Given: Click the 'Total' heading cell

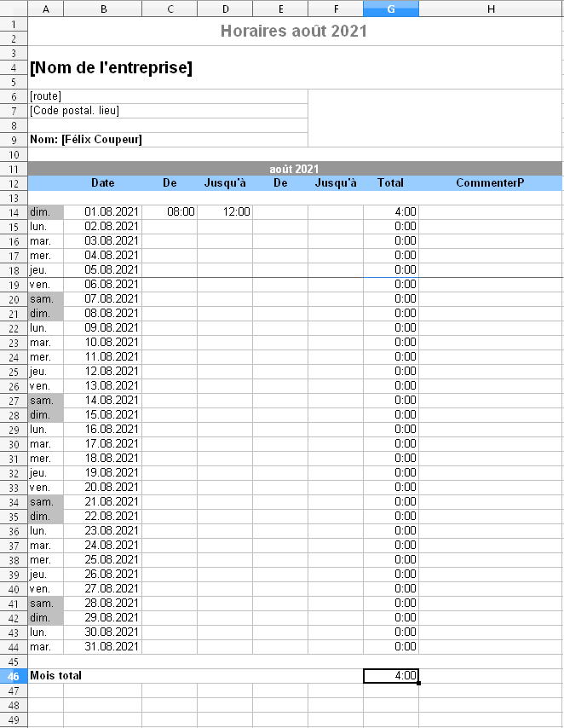Looking at the screenshot, I should click(391, 183).
